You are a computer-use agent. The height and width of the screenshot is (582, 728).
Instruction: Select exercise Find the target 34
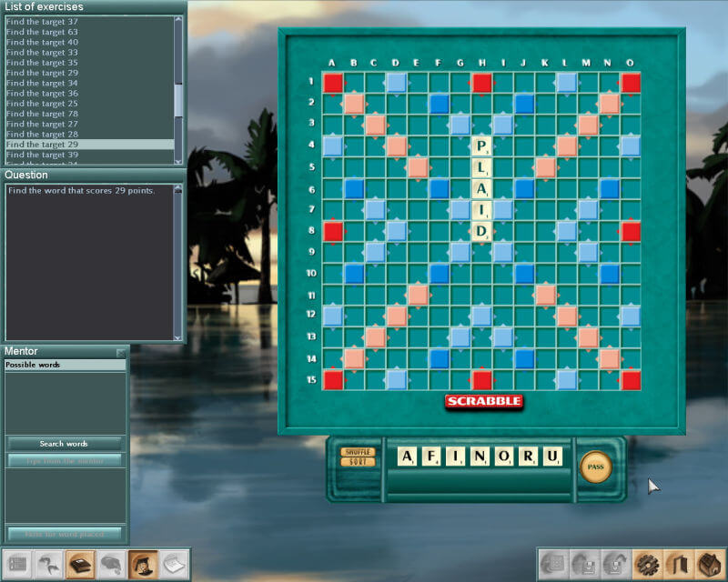point(89,83)
